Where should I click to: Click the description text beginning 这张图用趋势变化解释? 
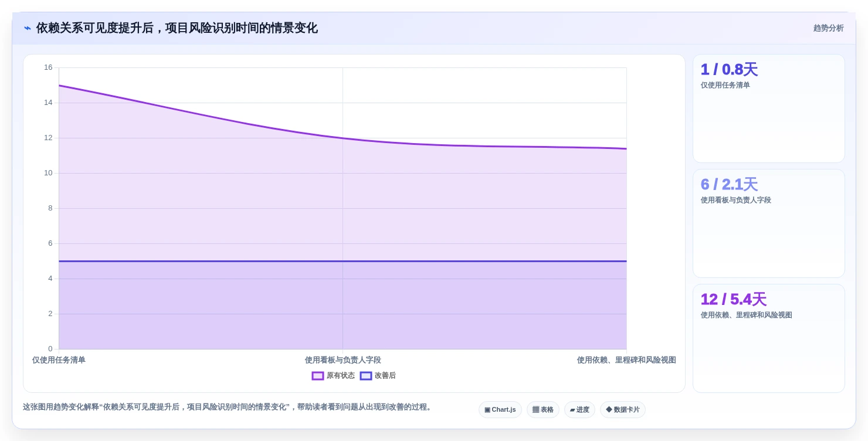228,407
